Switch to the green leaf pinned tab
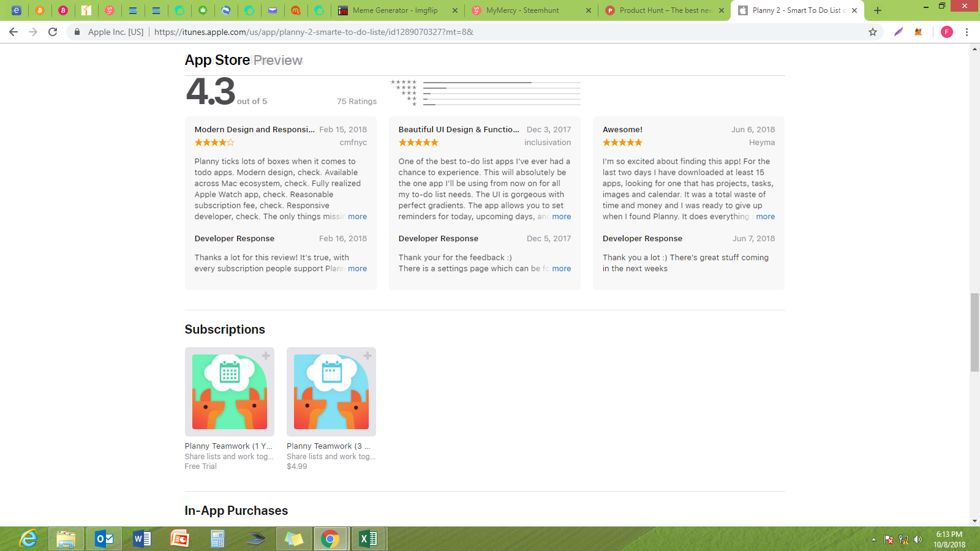The height and width of the screenshot is (551, 980). pyautogui.click(x=203, y=10)
